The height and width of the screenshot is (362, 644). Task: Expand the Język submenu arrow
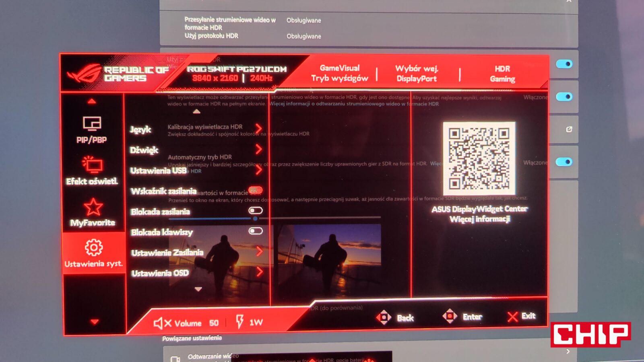(x=259, y=129)
